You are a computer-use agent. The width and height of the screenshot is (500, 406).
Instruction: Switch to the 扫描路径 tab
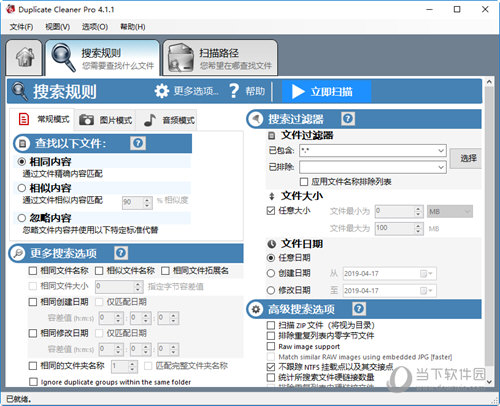(x=220, y=58)
